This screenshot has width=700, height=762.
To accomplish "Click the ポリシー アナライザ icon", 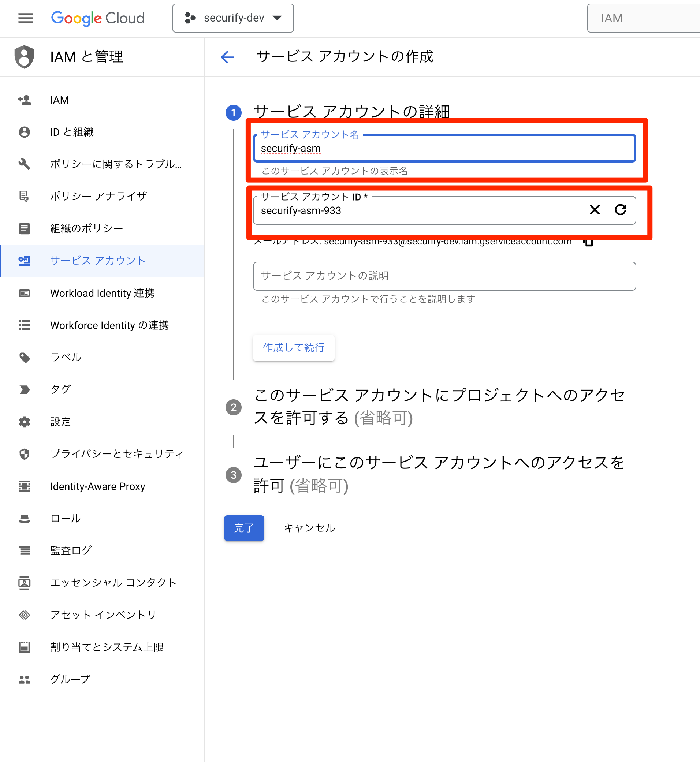I will pos(24,196).
